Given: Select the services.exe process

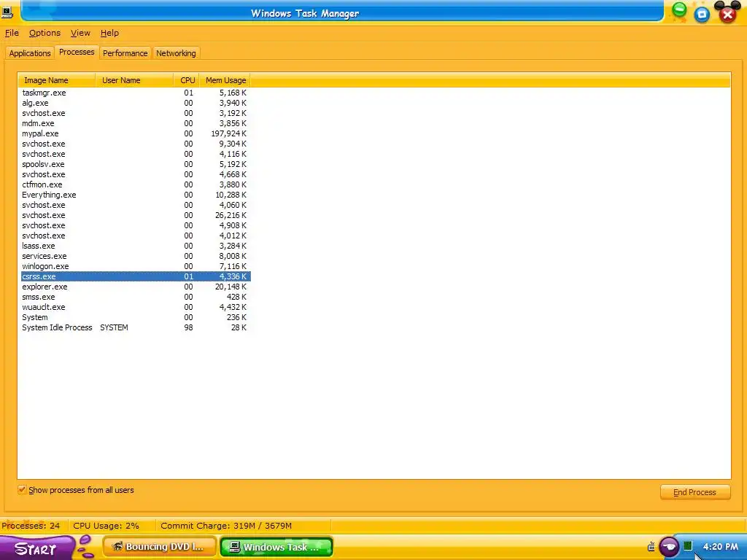Looking at the screenshot, I should 135,256.
